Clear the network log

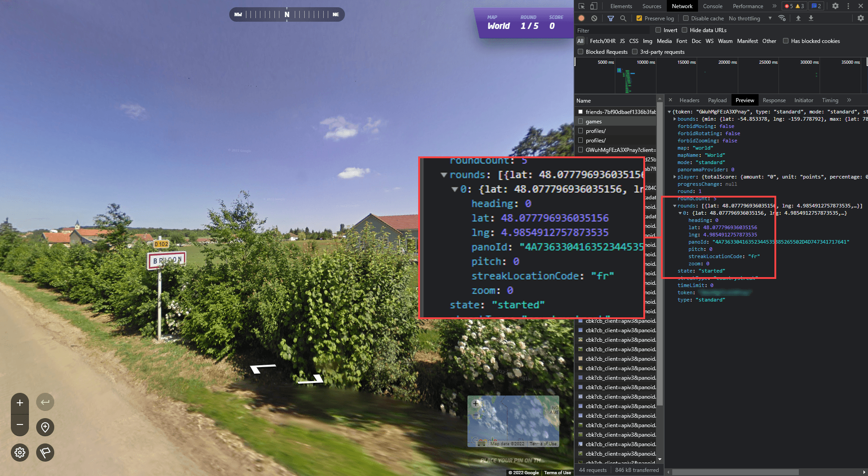tap(594, 19)
